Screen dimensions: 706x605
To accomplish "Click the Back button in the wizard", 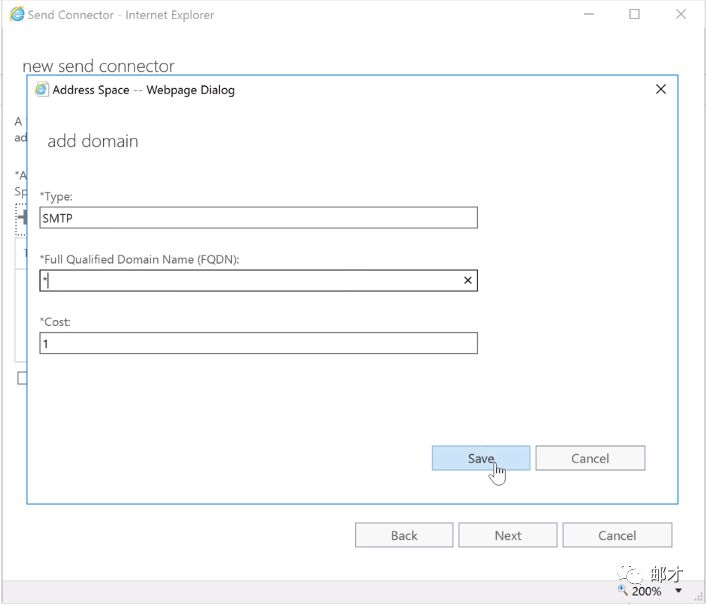I will 404,535.
